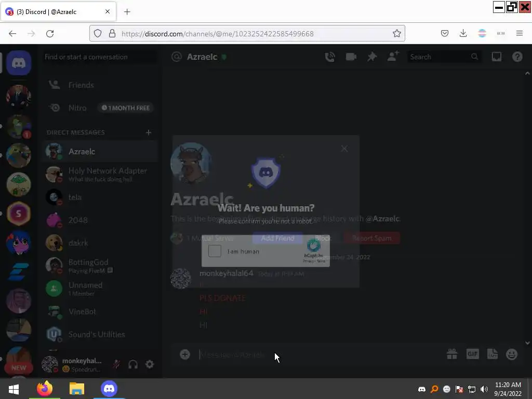Image resolution: width=532 pixels, height=399 pixels.
Task: Start a video call with Azraelc
Action: [x=351, y=57]
